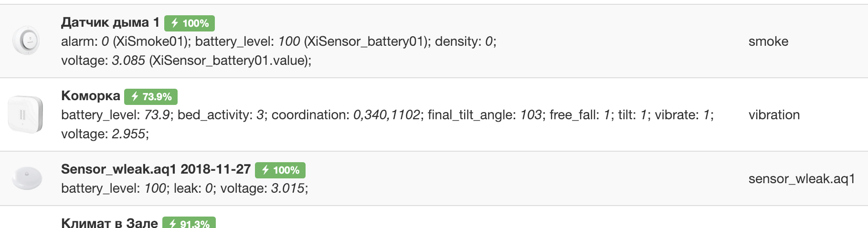The width and height of the screenshot is (868, 228).
Task: Open the Климат в Зале device
Action: [109, 223]
